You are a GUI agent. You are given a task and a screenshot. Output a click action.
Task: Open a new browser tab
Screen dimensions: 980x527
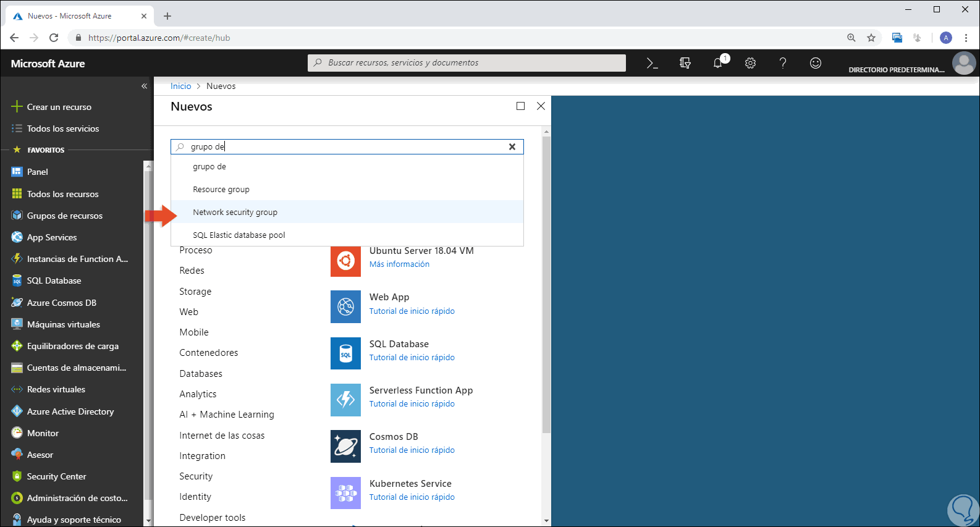[x=167, y=16]
